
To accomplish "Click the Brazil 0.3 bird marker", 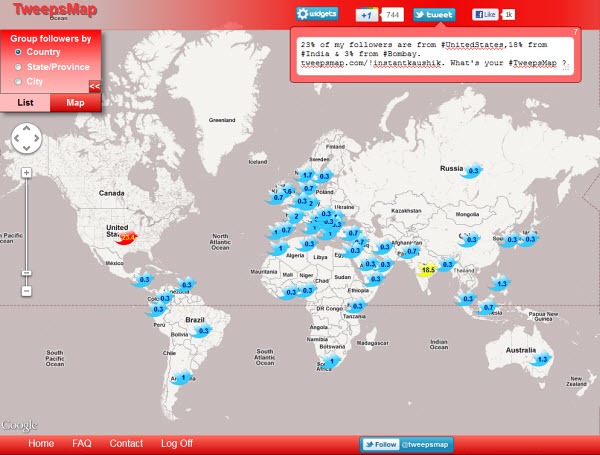I will 202,331.
